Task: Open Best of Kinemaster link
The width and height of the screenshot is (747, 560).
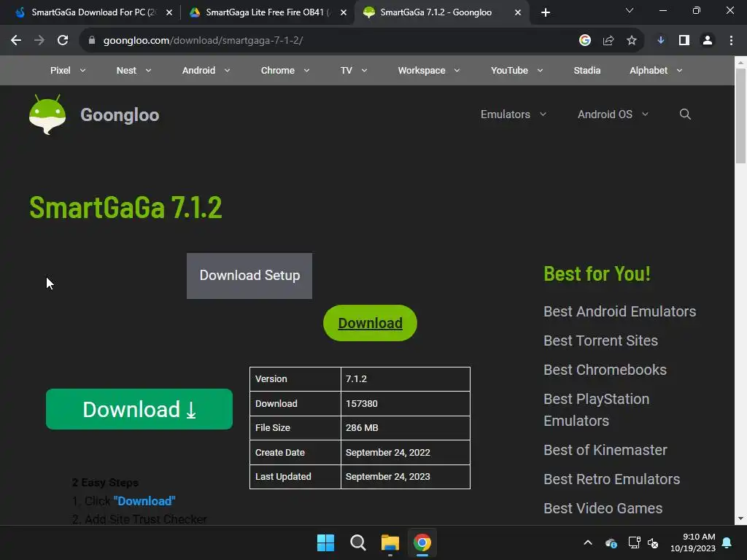Action: [605, 450]
